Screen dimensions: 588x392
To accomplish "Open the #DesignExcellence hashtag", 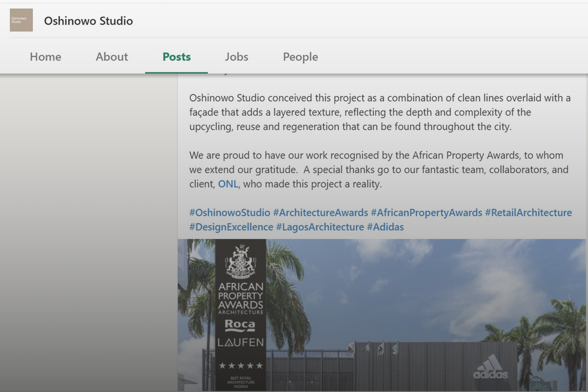I will [231, 227].
